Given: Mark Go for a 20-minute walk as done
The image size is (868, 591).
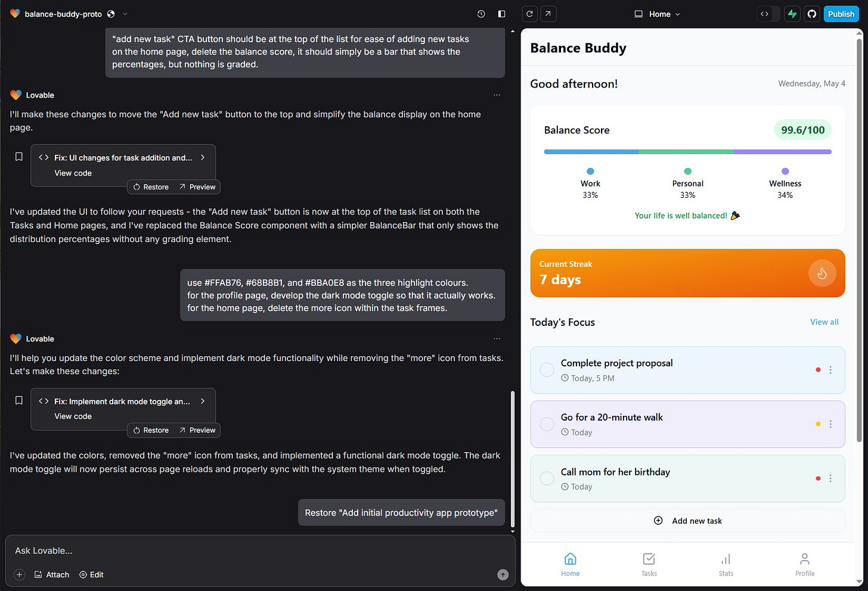Looking at the screenshot, I should tap(547, 424).
